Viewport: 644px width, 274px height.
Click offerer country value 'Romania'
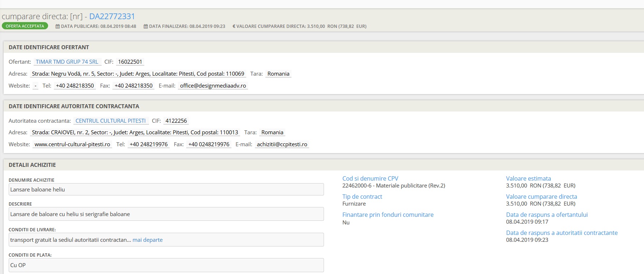click(x=278, y=74)
